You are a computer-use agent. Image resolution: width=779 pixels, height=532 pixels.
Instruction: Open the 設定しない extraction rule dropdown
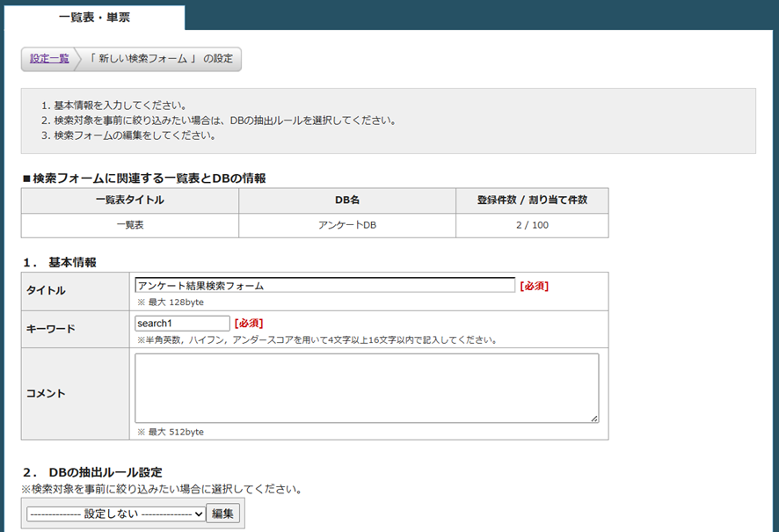tap(116, 514)
